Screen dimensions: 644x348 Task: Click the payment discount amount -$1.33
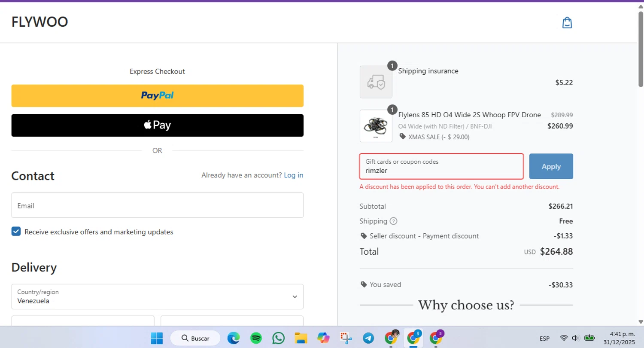tap(563, 236)
